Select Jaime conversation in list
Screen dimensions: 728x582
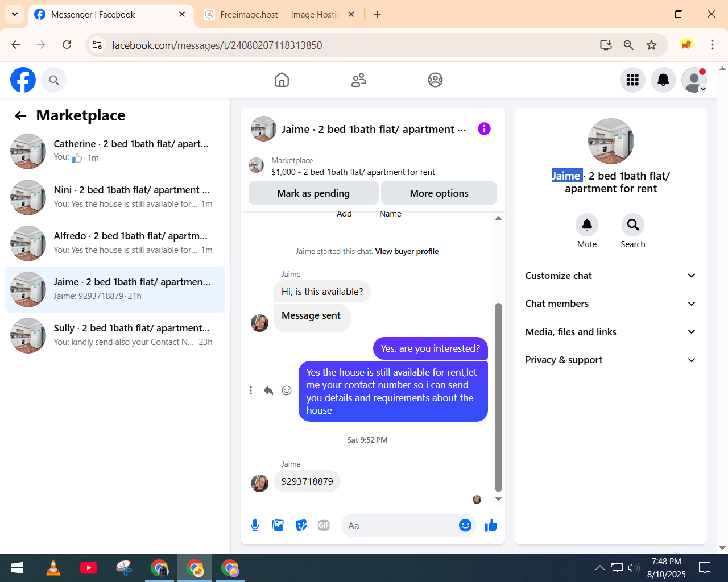(x=115, y=289)
